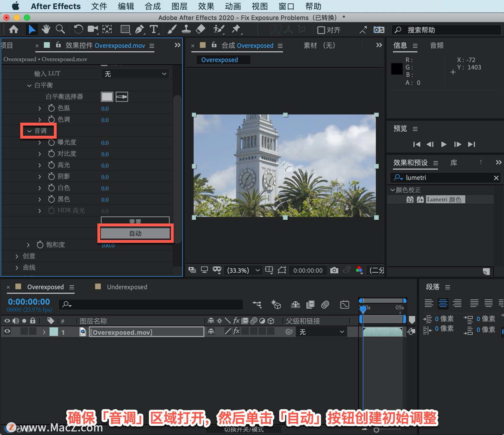
Task: Select the Pen tool
Action: [x=139, y=29]
